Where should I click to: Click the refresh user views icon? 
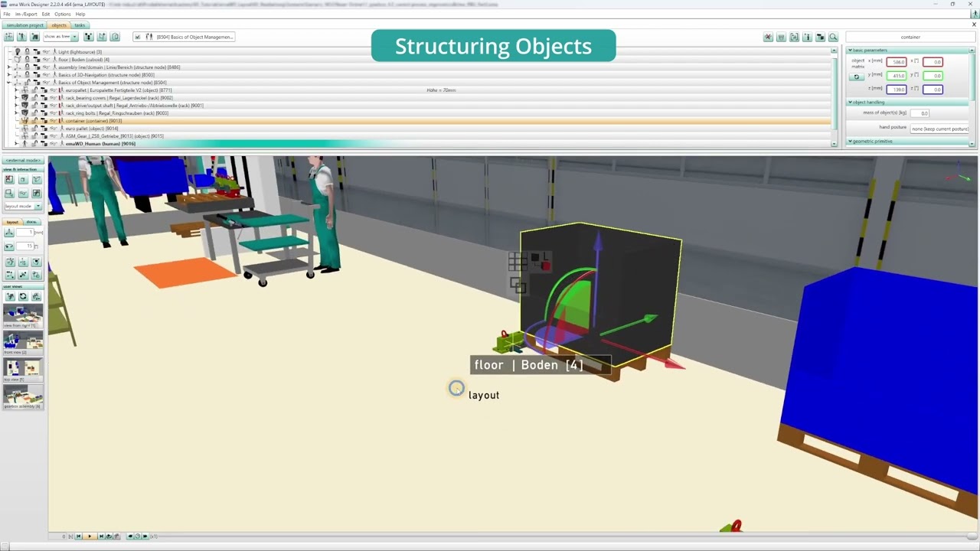pos(23,296)
